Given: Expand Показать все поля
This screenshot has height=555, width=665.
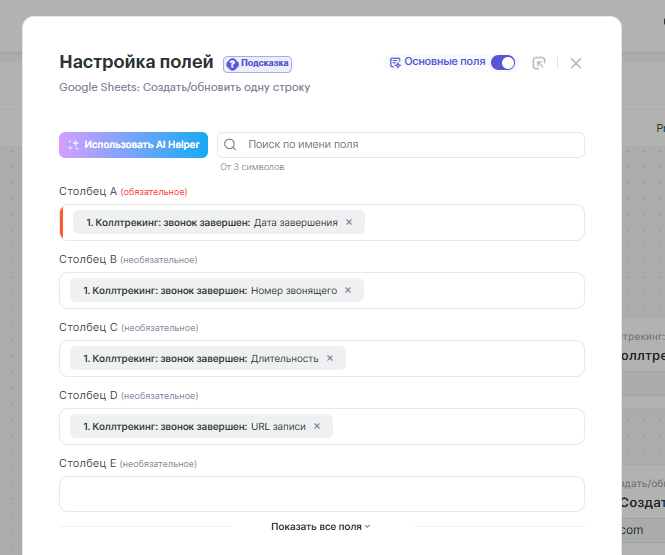Looking at the screenshot, I should (321, 526).
